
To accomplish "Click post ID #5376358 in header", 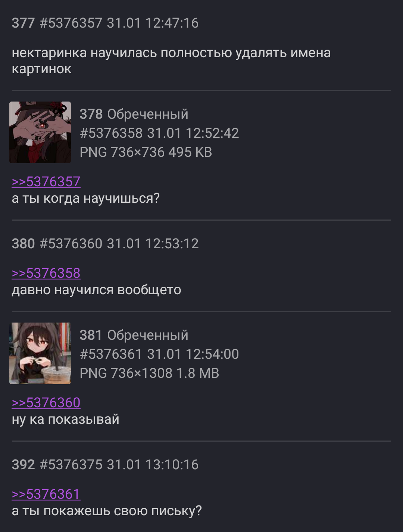I will (x=111, y=133).
